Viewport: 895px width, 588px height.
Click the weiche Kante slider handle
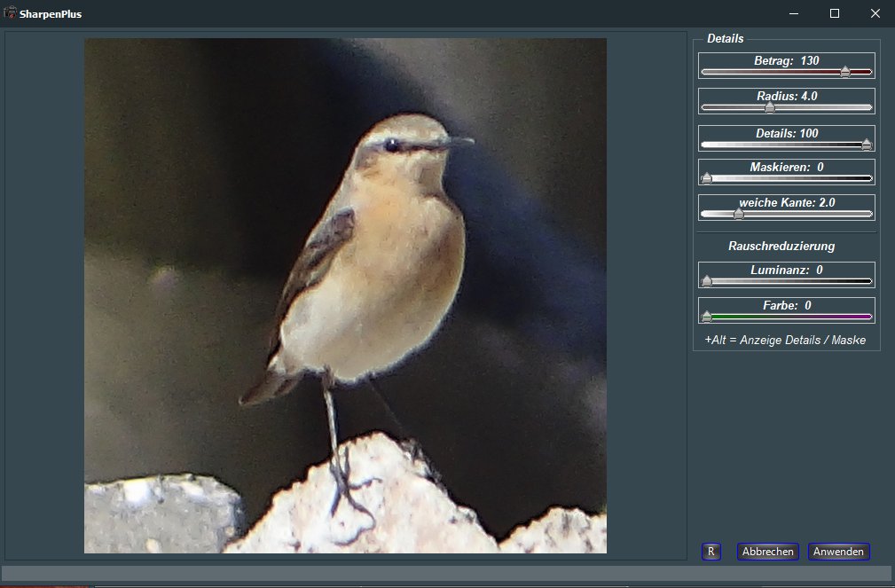point(738,214)
